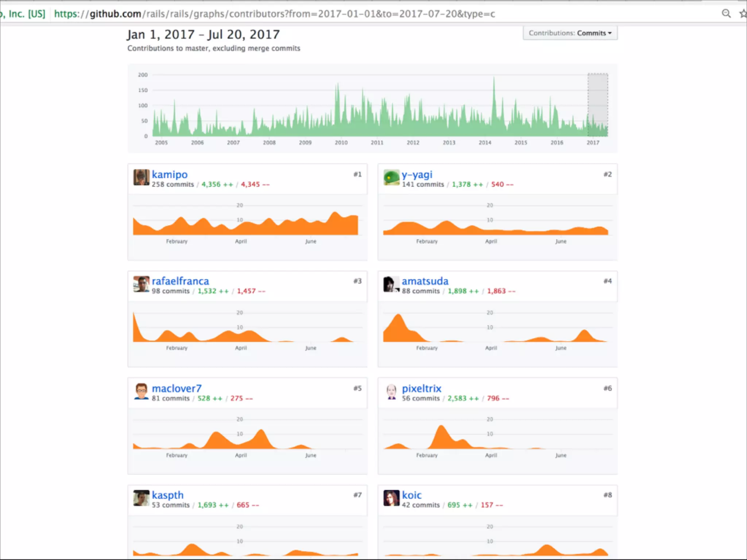Click amatsuda's avatar picture

pos(391,284)
